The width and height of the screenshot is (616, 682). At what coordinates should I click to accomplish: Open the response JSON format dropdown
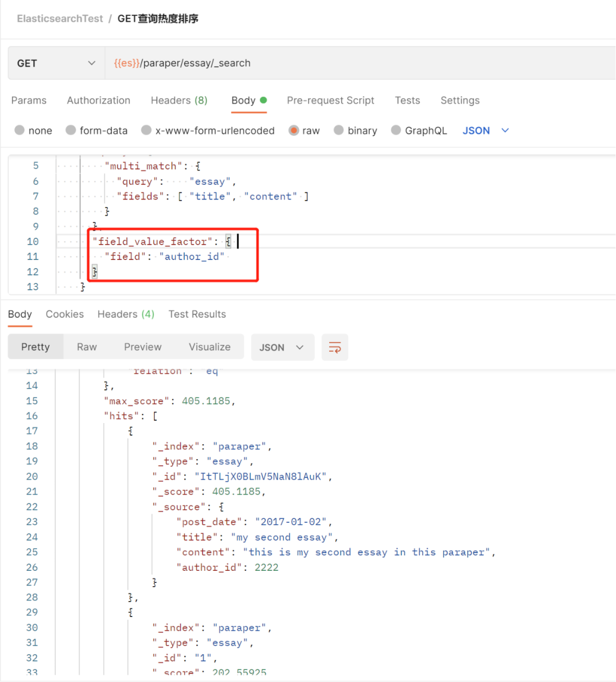282,347
